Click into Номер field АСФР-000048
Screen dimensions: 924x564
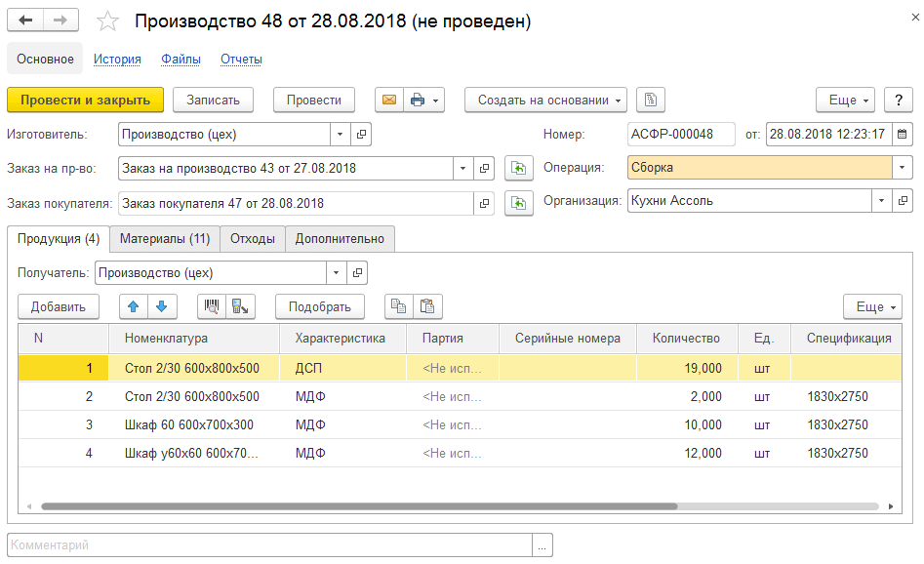click(x=681, y=135)
